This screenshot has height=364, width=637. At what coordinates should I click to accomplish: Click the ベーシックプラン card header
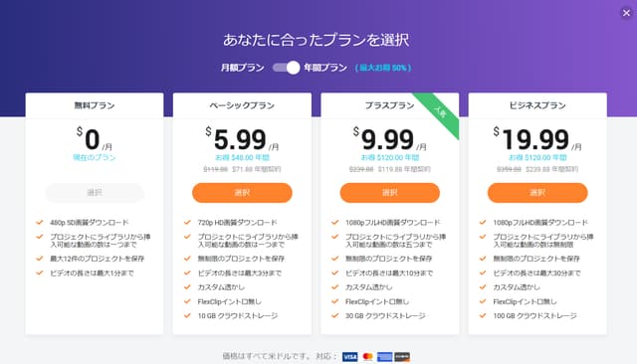pyautogui.click(x=242, y=105)
